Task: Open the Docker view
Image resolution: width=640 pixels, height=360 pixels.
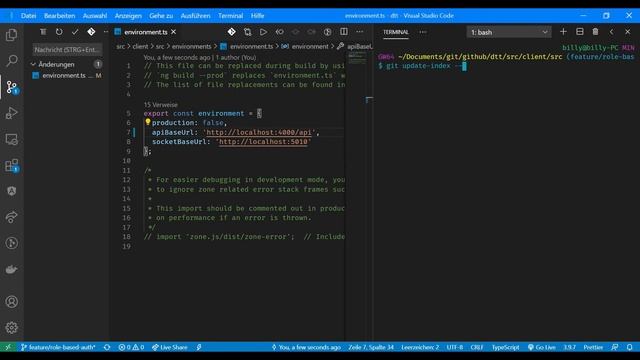Action: (11, 269)
